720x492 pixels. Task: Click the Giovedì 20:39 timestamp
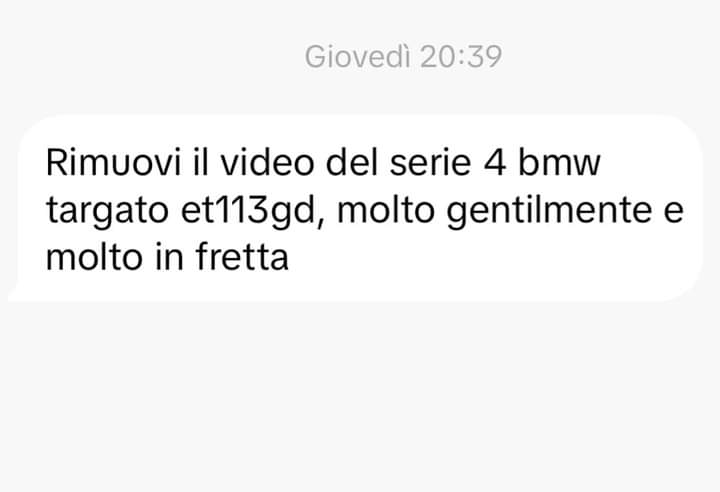coord(403,57)
